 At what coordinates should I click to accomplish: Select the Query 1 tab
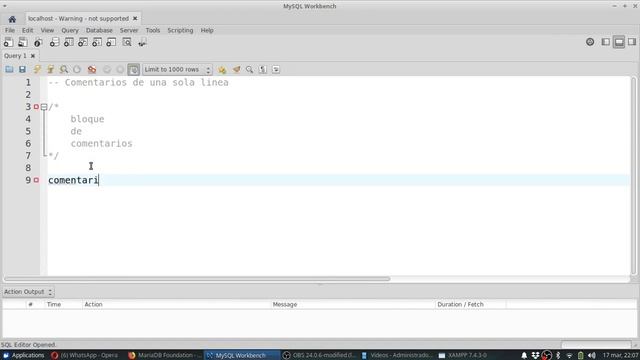point(15,56)
